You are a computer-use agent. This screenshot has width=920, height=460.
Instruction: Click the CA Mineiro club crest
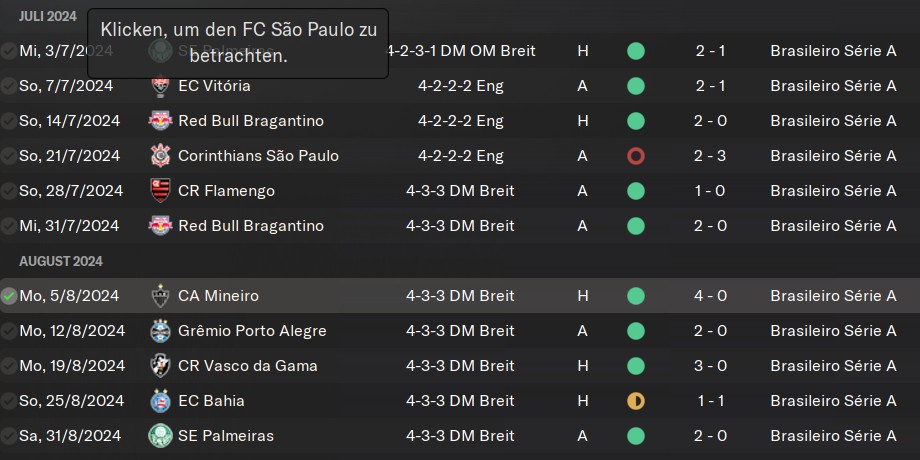160,296
